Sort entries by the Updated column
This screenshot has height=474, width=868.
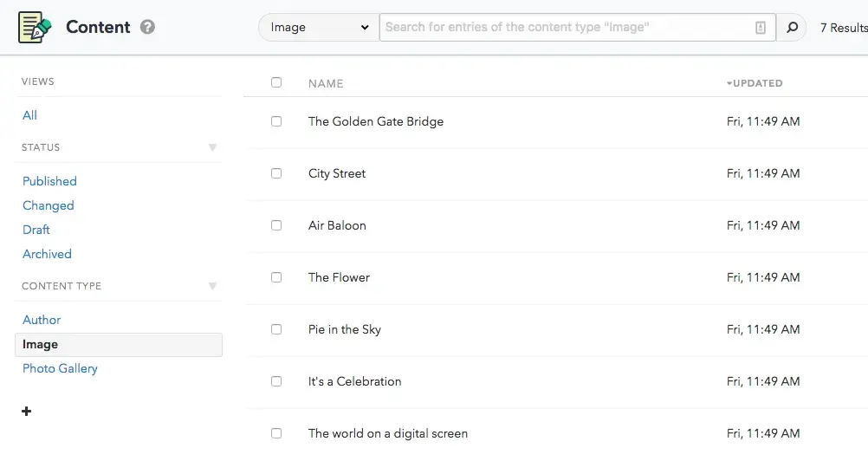[x=755, y=83]
